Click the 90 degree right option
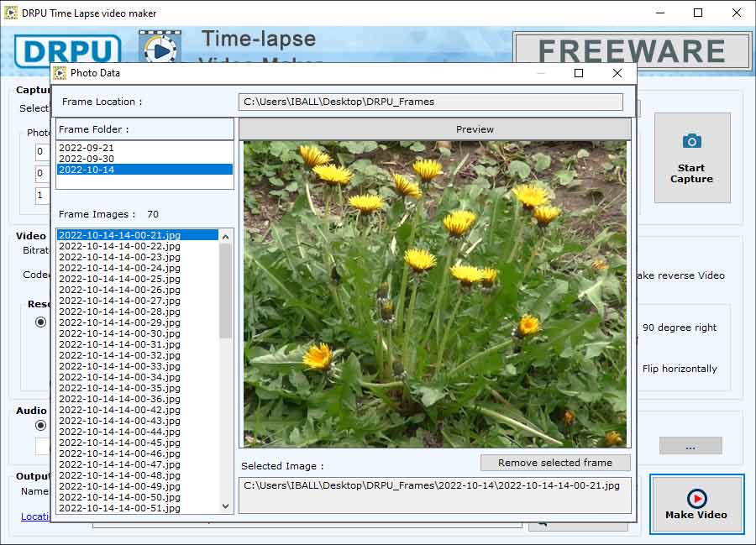 [x=679, y=328]
